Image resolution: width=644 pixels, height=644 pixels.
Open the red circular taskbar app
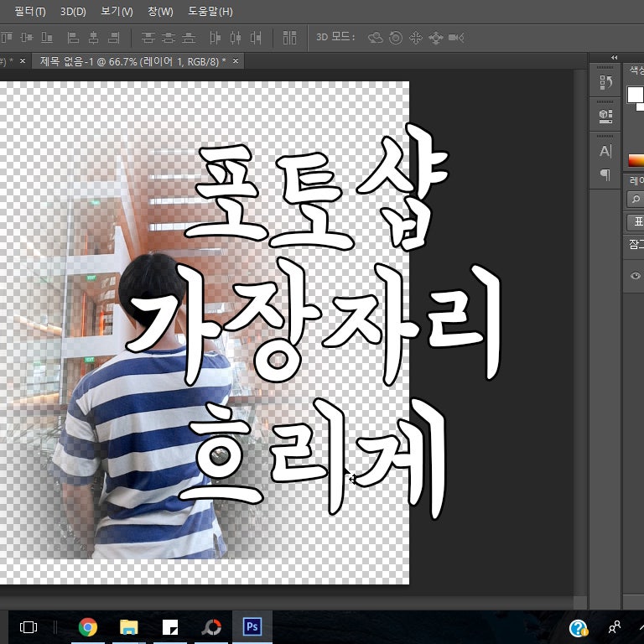[x=211, y=627]
